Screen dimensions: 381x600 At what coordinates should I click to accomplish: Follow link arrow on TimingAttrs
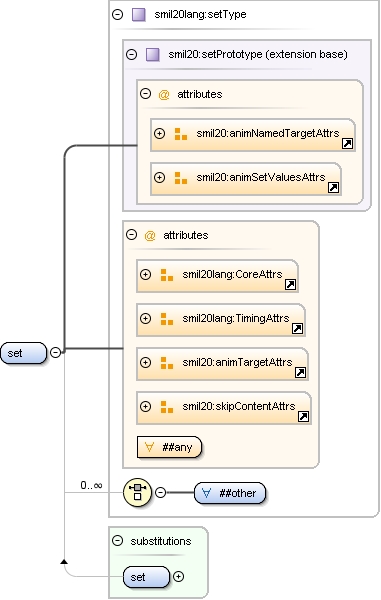coord(298,329)
